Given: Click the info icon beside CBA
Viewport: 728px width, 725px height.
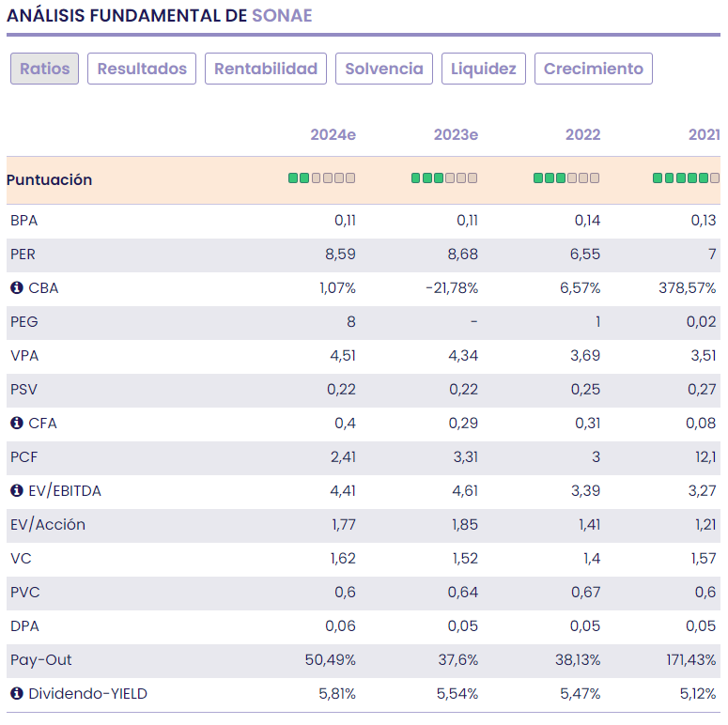Looking at the screenshot, I should [x=17, y=288].
